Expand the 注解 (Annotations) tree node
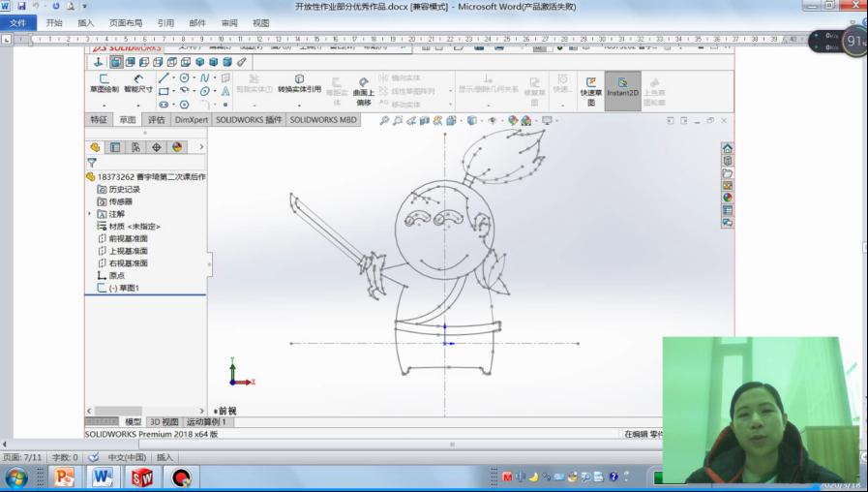This screenshot has height=492, width=868. [x=90, y=214]
